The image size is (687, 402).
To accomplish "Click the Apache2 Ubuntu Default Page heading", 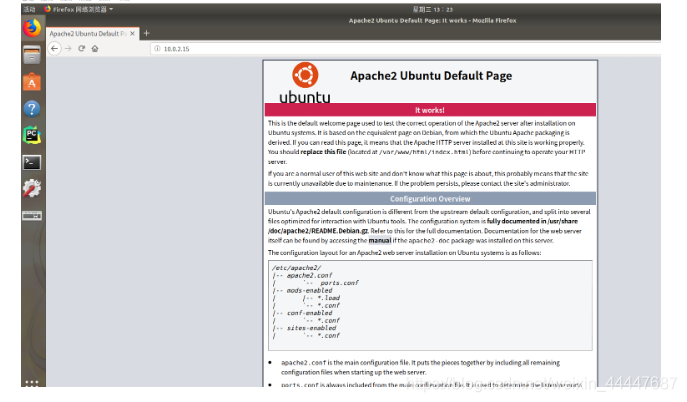I will click(x=431, y=76).
